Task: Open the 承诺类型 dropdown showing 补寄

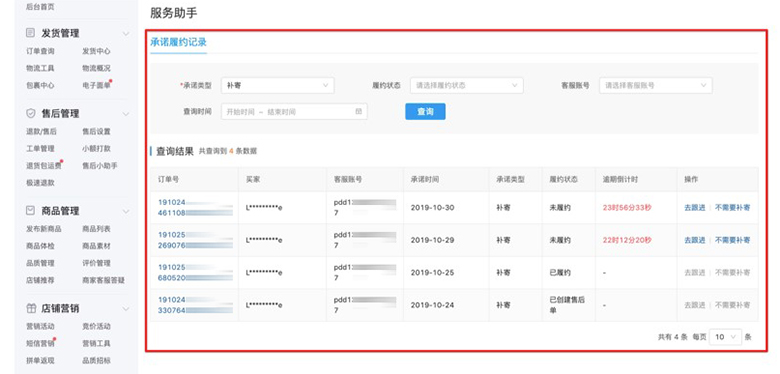Action: (278, 85)
